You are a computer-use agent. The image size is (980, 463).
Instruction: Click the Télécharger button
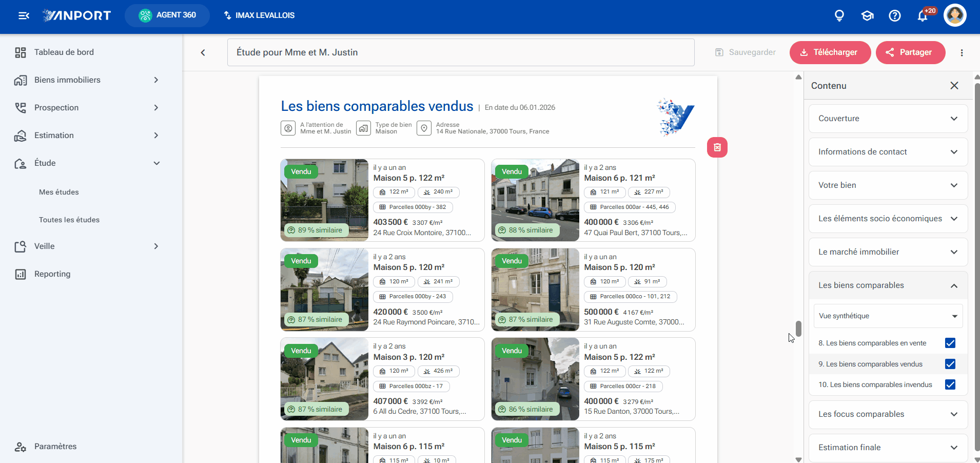click(830, 52)
